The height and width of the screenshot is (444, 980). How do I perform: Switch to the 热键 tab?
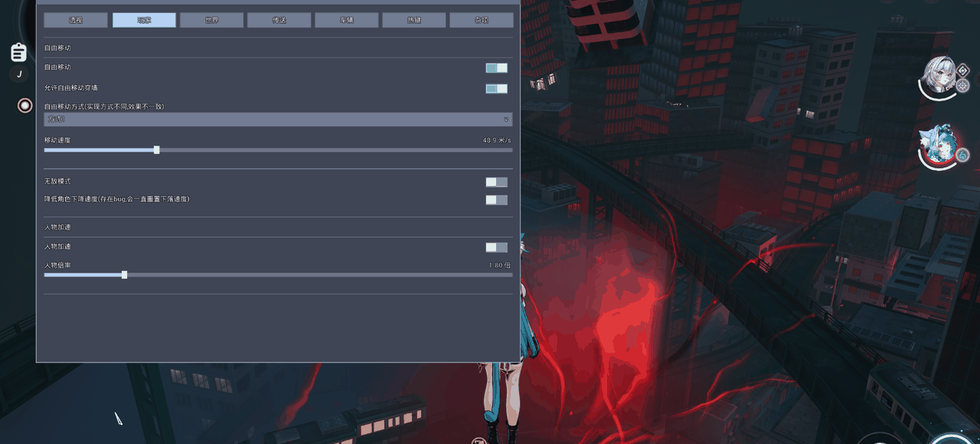point(413,20)
